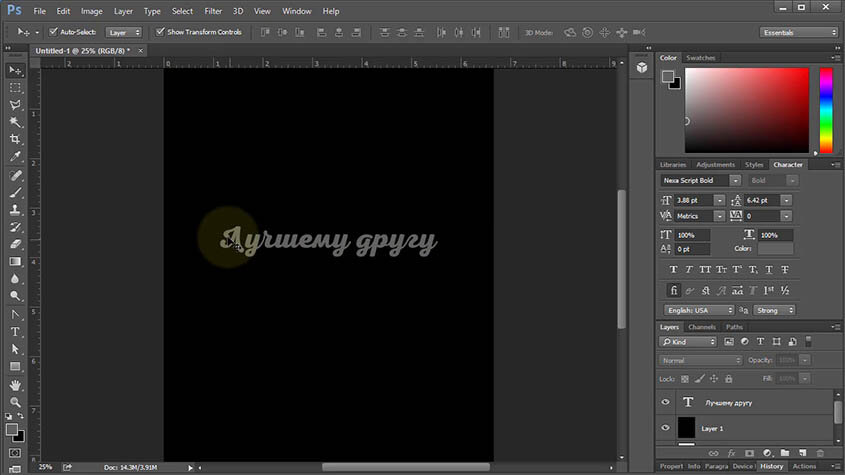Open the Actions panel tab
Image resolution: width=845 pixels, height=475 pixels.
[x=804, y=466]
